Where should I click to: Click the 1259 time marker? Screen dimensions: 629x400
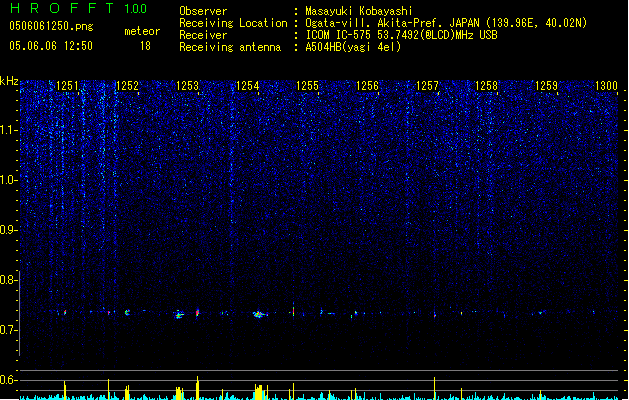(x=546, y=86)
